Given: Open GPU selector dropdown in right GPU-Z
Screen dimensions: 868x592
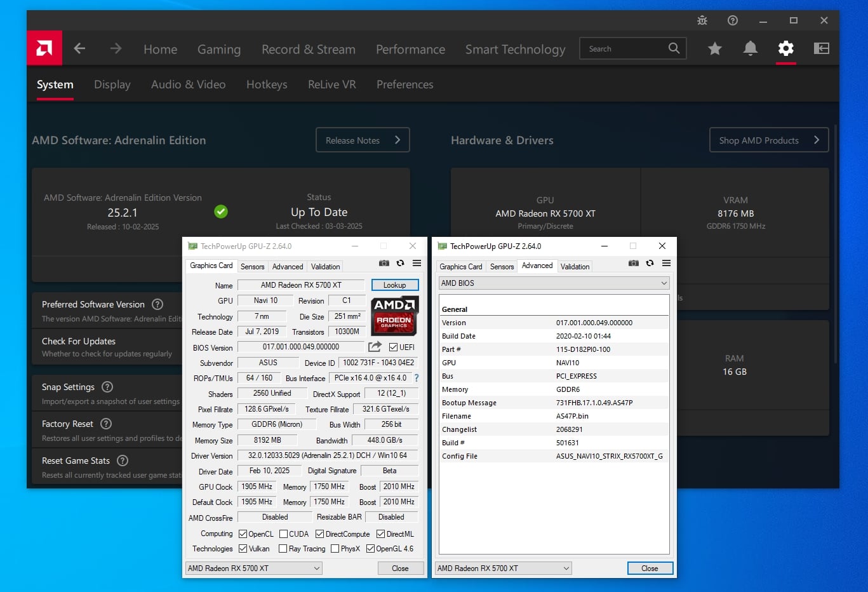Looking at the screenshot, I should pos(504,568).
